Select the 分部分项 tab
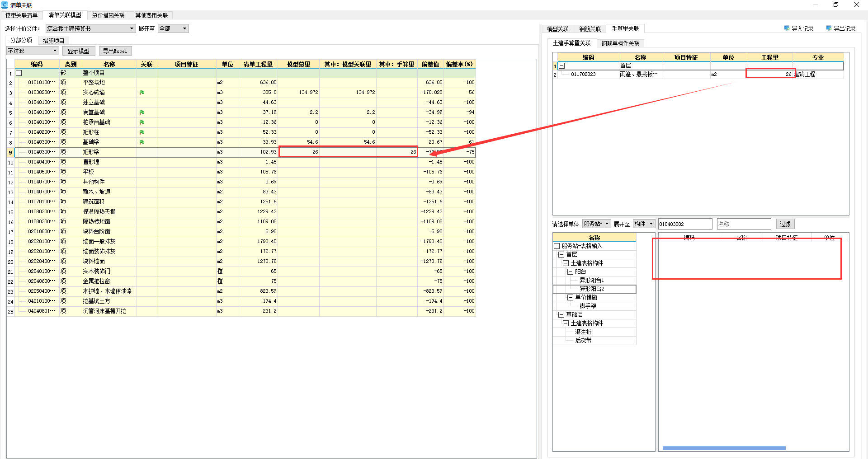 point(21,40)
